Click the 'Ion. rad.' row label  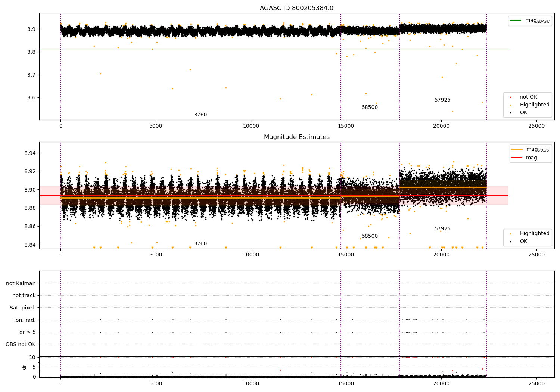[x=25, y=320]
